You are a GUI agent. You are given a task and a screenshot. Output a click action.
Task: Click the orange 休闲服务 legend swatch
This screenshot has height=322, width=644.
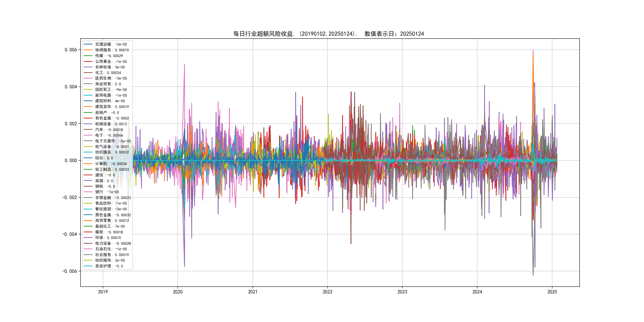pos(88,50)
